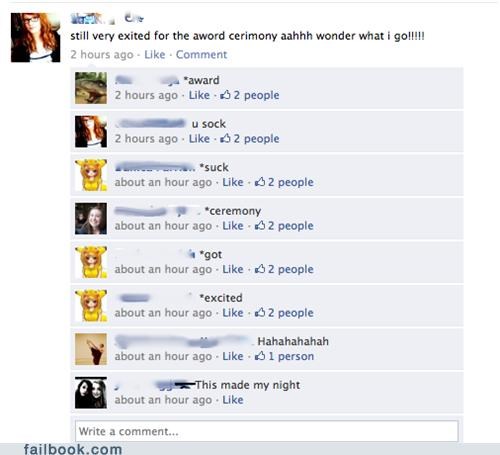This screenshot has height=455, width=500.
Task: Click the Write a comment field
Action: coord(267,431)
